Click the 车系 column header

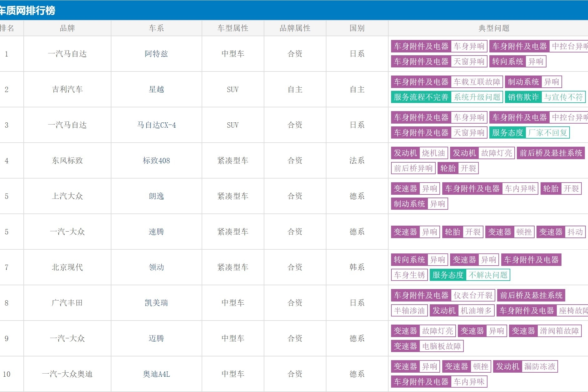156,28
